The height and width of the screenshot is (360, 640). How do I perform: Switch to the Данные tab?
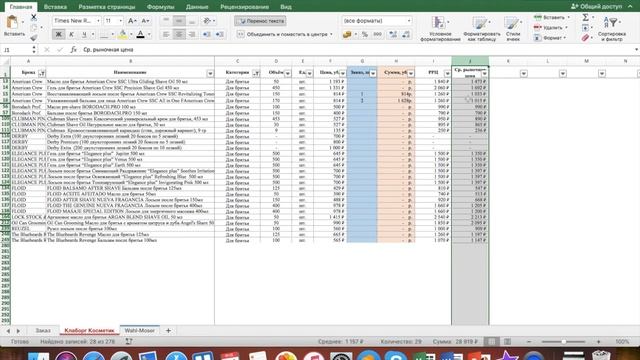[x=197, y=7]
